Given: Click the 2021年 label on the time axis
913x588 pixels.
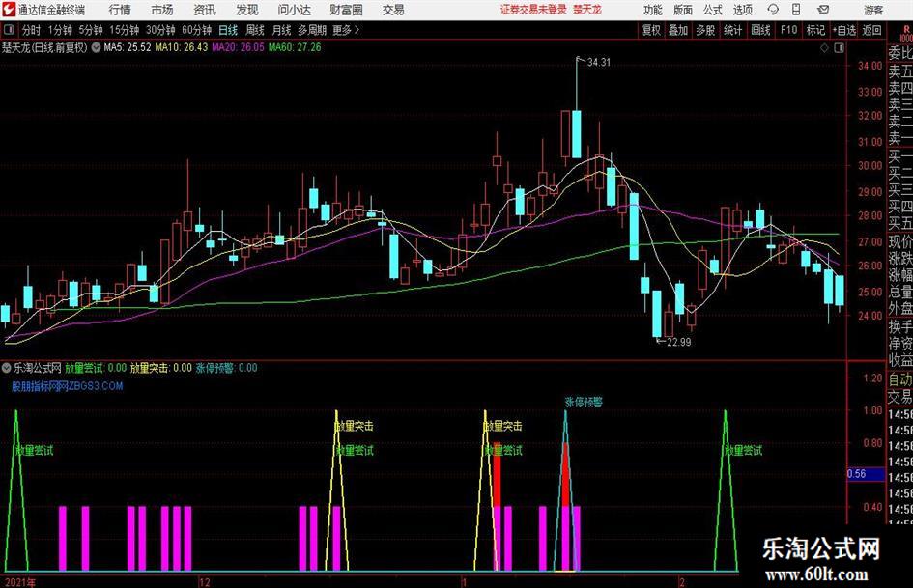Looking at the screenshot, I should point(19,582).
